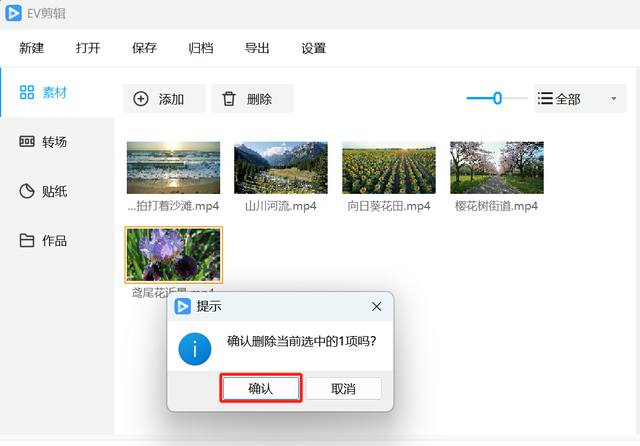Viewport: 640px width, 446px height.
Task: Open the 新建 menu
Action: (31, 48)
